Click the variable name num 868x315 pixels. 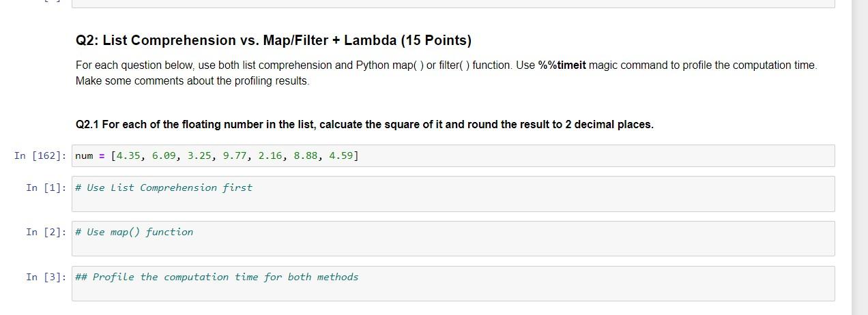click(x=84, y=155)
